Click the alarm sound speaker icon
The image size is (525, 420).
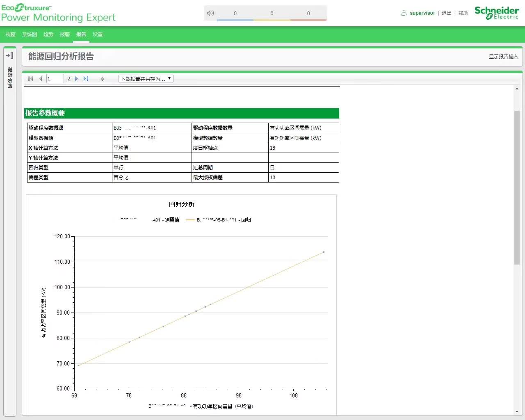(210, 13)
